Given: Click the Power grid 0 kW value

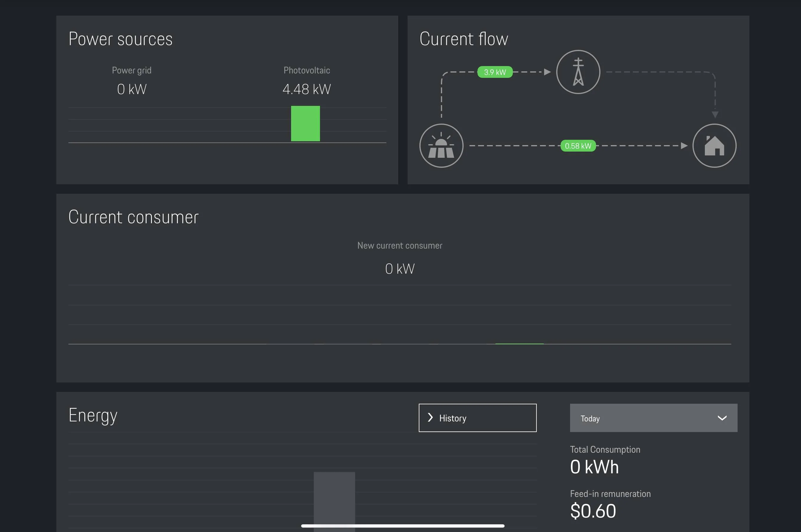Looking at the screenshot, I should 132,89.
